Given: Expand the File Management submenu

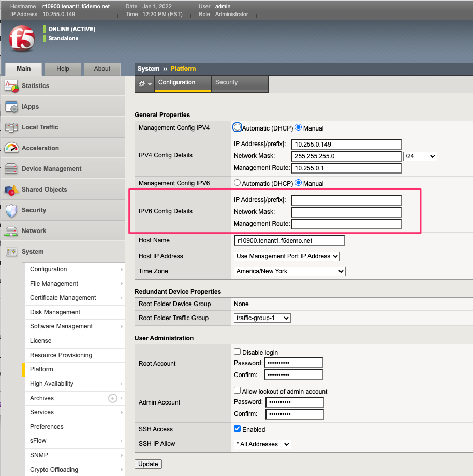Looking at the screenshot, I should pos(122,283).
